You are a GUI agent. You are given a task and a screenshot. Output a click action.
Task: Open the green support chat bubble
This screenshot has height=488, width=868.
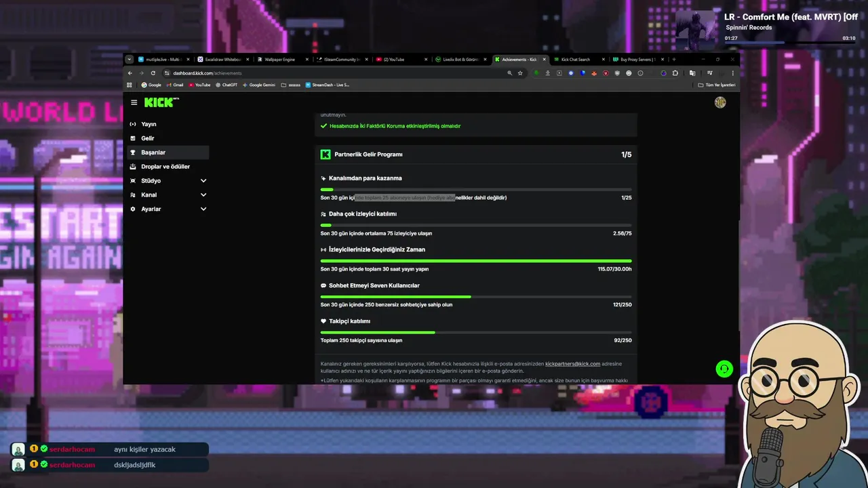coord(724,369)
